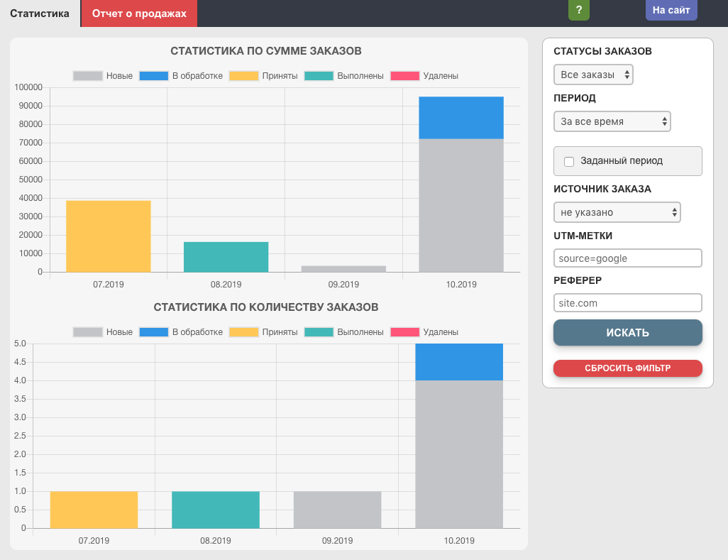Image resolution: width=728 pixels, height=560 pixels.
Task: Enable the Заданный период checkbox
Action: coord(569,162)
